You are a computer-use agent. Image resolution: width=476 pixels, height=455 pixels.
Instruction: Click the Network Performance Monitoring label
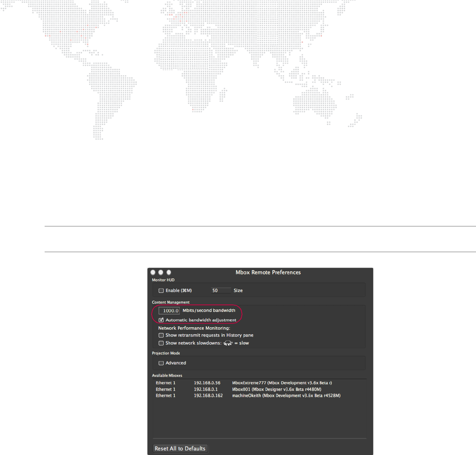pyautogui.click(x=194, y=328)
